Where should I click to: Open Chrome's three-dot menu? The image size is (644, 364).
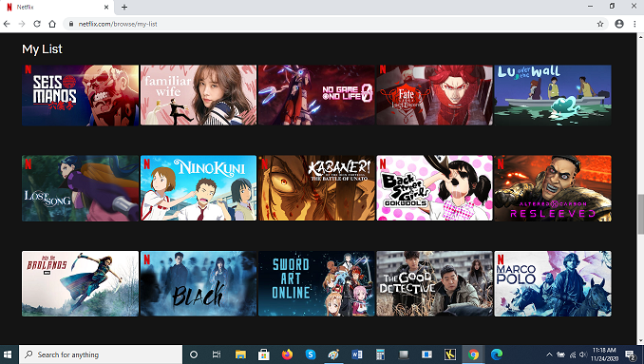click(x=635, y=24)
